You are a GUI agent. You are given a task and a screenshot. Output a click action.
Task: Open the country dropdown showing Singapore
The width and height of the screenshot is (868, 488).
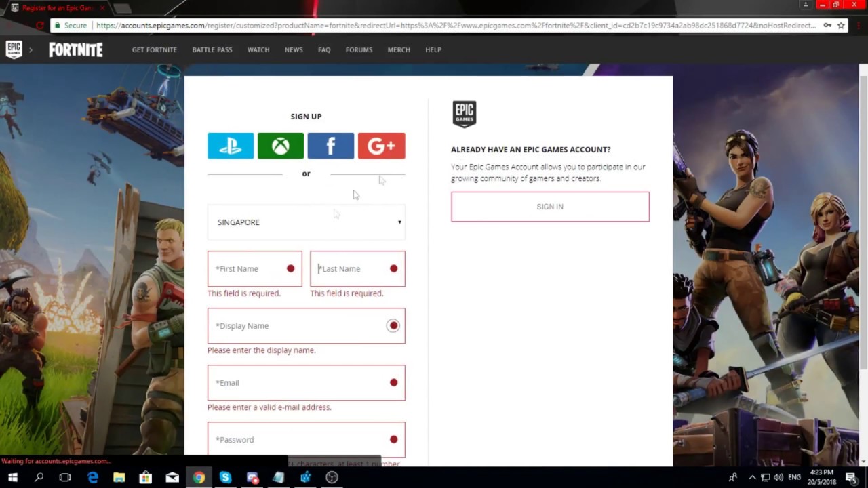pyautogui.click(x=307, y=222)
